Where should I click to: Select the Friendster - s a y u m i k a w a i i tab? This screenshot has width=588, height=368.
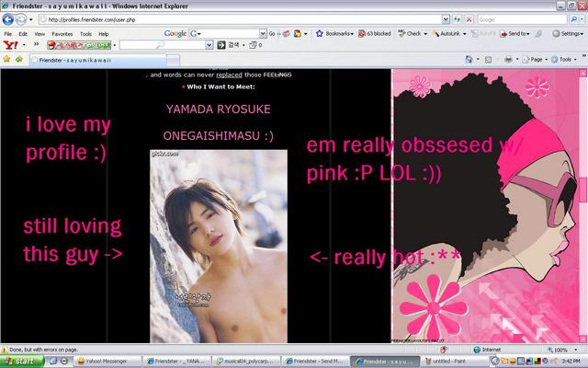coord(98,60)
